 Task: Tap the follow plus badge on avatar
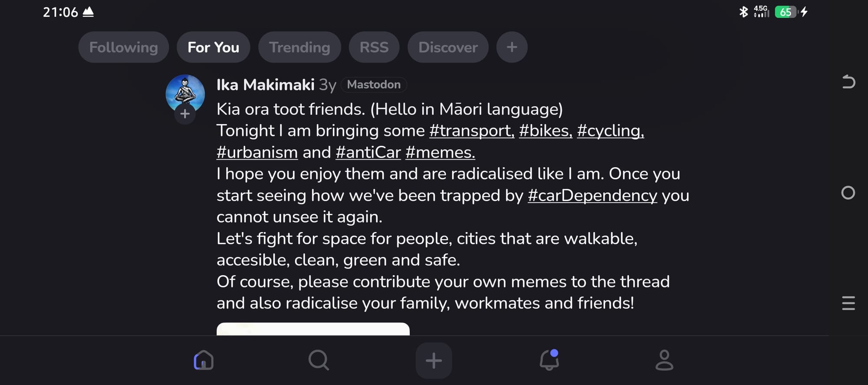(x=185, y=114)
